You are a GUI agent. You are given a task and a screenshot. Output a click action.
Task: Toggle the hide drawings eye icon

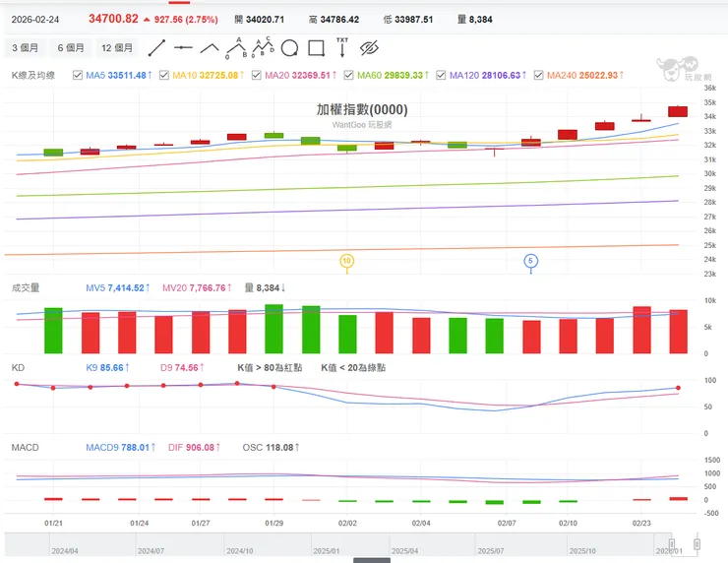click(x=369, y=48)
